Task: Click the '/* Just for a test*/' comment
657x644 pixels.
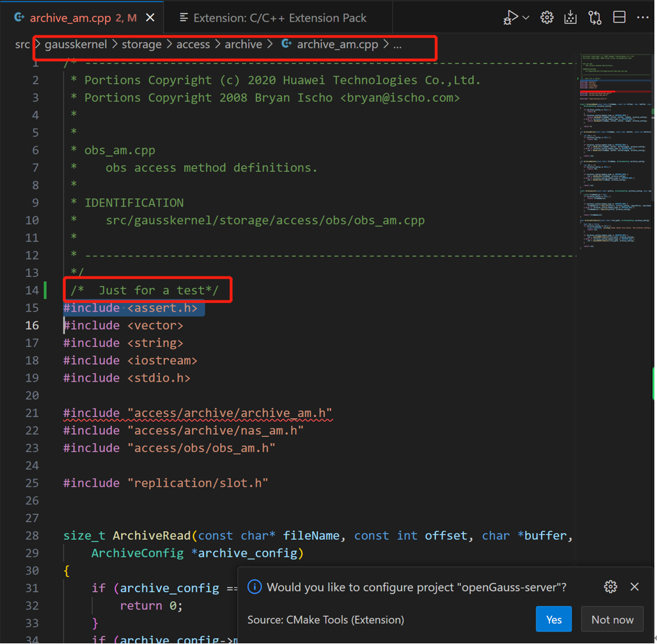Action: [x=144, y=291]
